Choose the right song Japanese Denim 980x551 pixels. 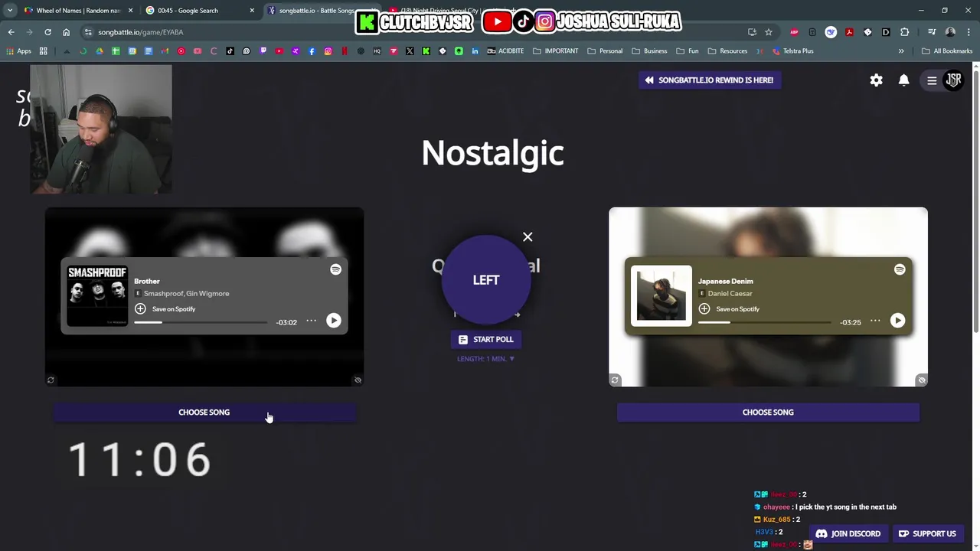[768, 412]
